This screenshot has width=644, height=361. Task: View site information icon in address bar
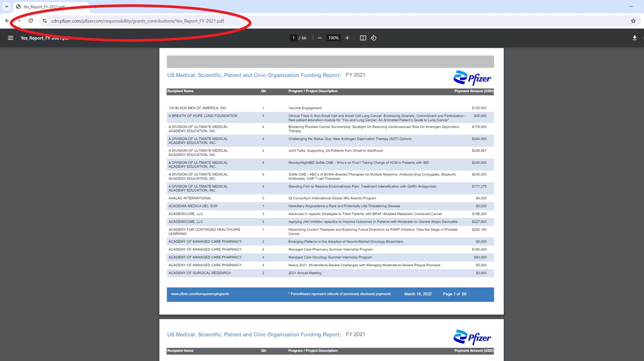point(45,21)
